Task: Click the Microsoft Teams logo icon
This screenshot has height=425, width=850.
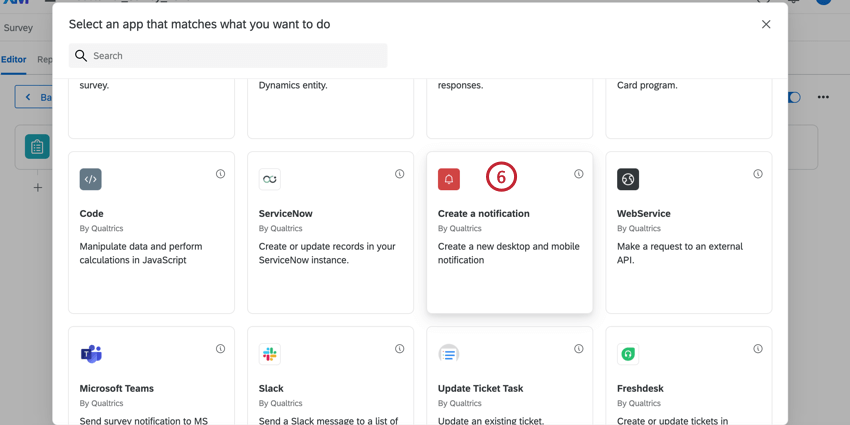Action: point(91,354)
